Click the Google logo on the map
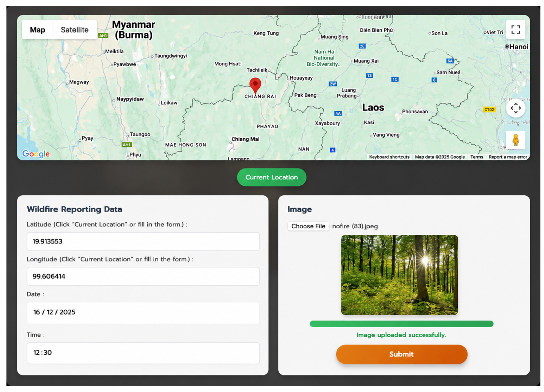 pos(36,154)
